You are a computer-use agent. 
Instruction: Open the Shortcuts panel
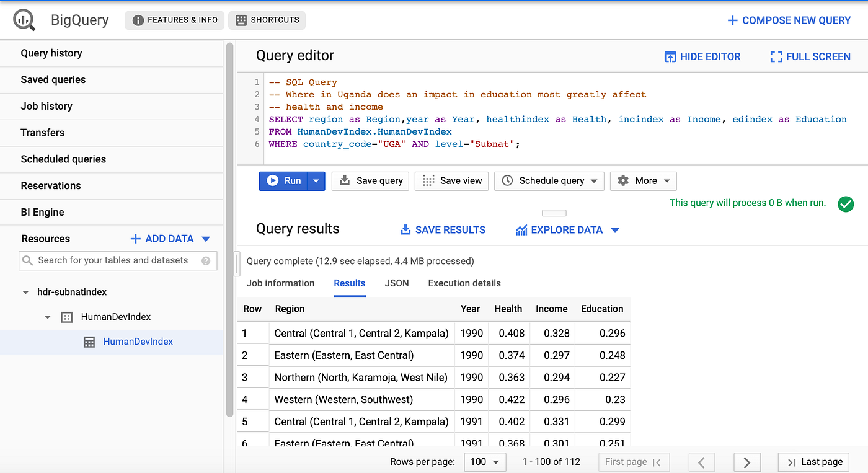click(267, 20)
